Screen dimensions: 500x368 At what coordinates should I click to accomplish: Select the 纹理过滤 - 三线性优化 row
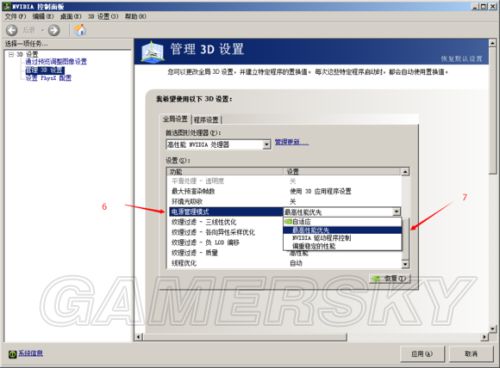click(226, 222)
